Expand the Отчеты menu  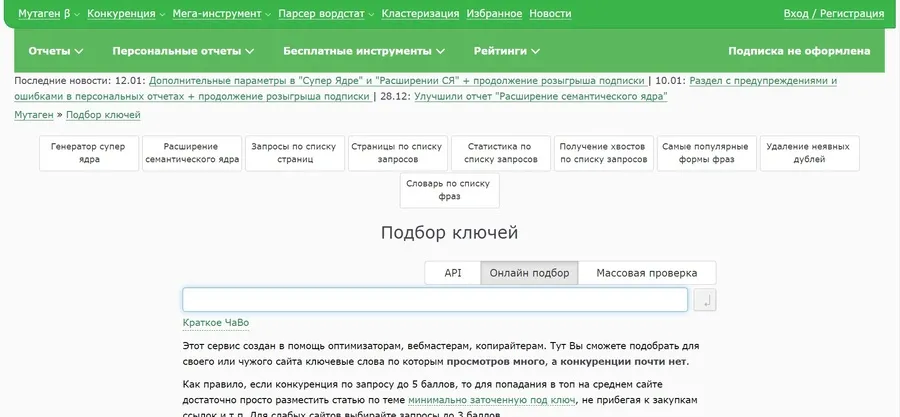click(56, 51)
